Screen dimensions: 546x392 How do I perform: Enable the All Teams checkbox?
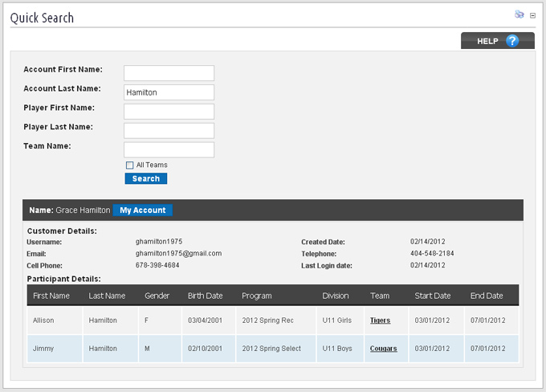click(x=129, y=165)
